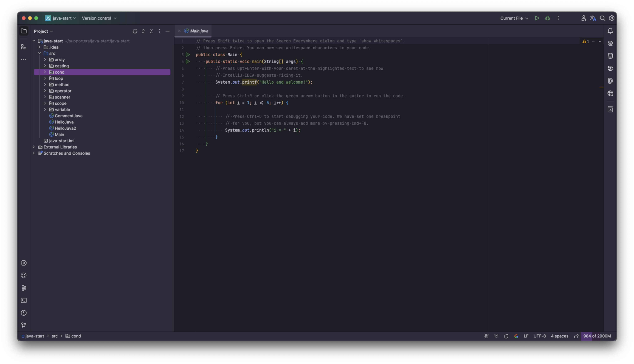Image resolution: width=634 pixels, height=364 pixels.
Task: Open IDE settings gear icon
Action: click(x=612, y=18)
